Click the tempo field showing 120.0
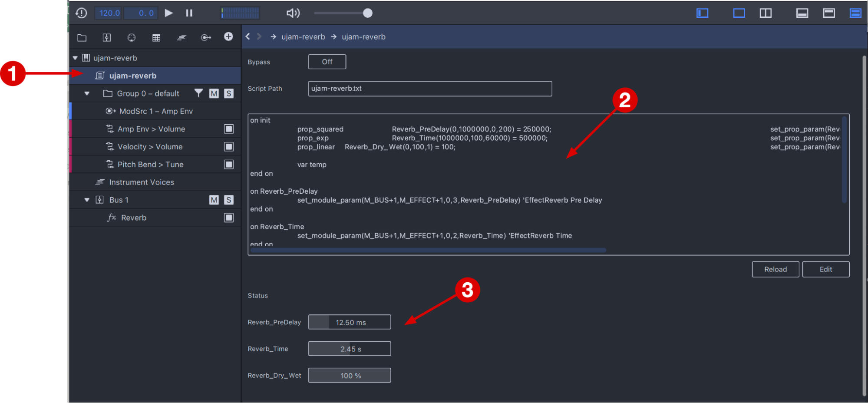 109,13
